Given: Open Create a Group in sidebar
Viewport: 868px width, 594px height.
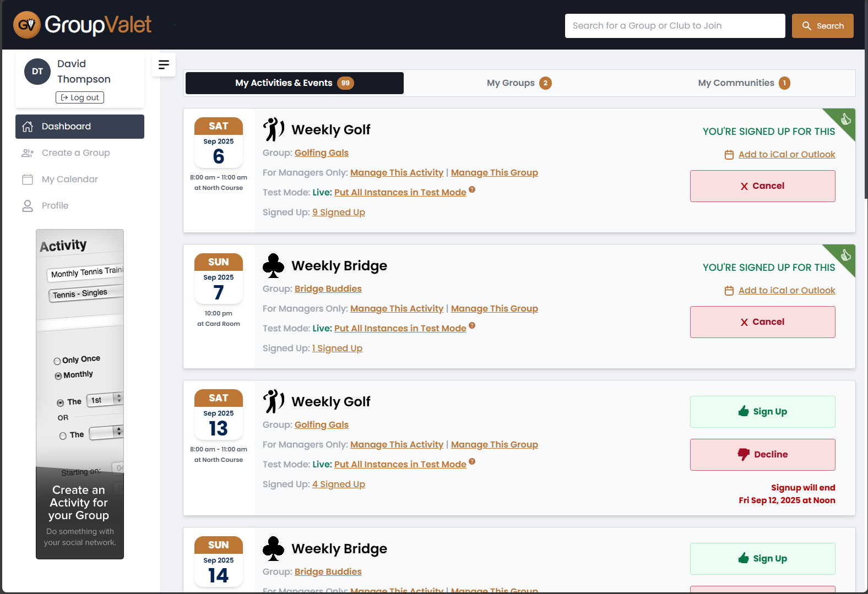Looking at the screenshot, I should [x=80, y=153].
